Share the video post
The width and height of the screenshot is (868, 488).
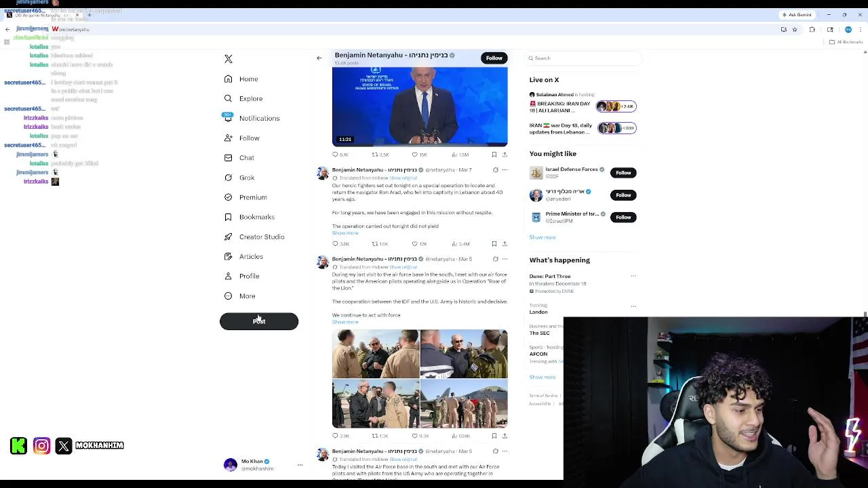coord(505,155)
